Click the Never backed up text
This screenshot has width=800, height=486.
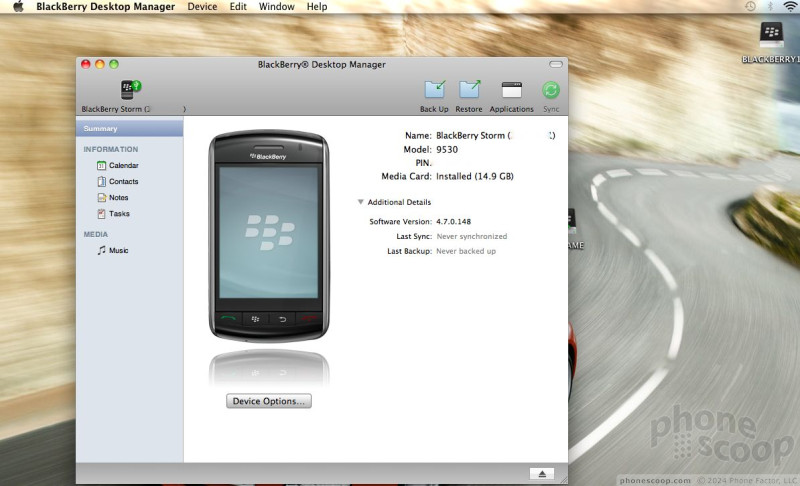pos(466,251)
